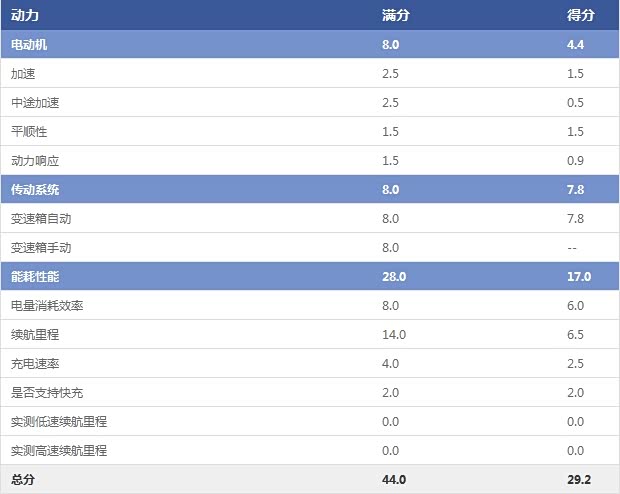Select the 变速箱自动 row label
The height and width of the screenshot is (494, 620).
coord(41,219)
